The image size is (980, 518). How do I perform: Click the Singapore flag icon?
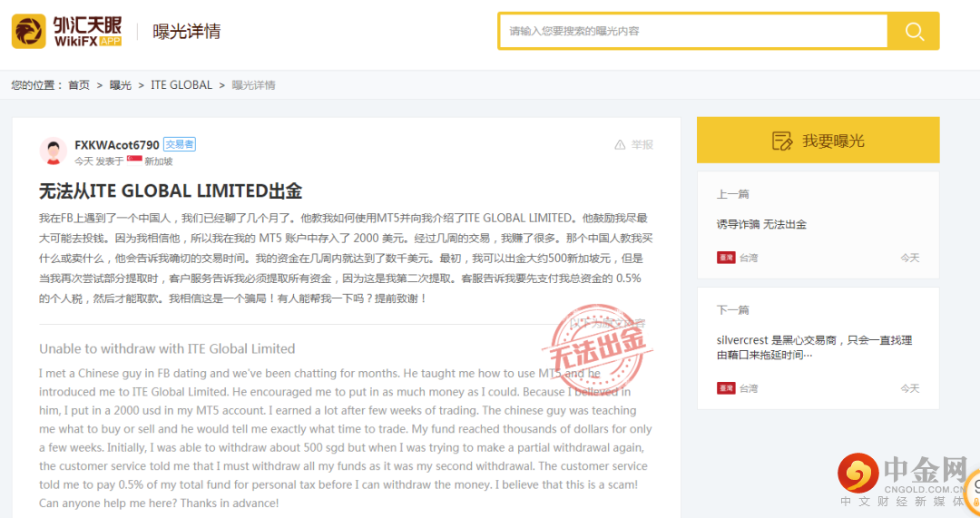(134, 161)
